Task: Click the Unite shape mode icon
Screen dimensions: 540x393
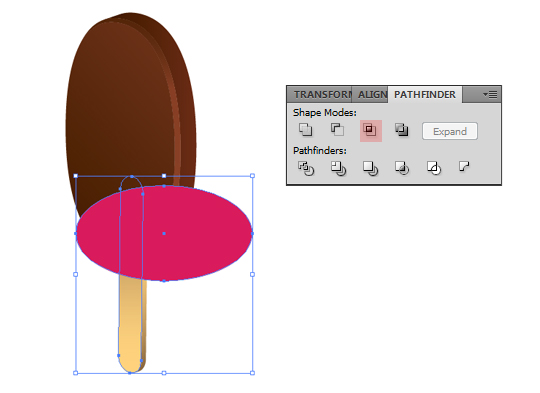Action: tap(305, 130)
